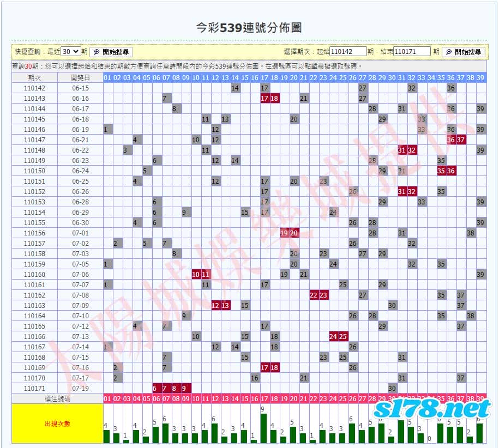Click the end period field showing 110171
This screenshot has height=448, width=499.
(412, 51)
